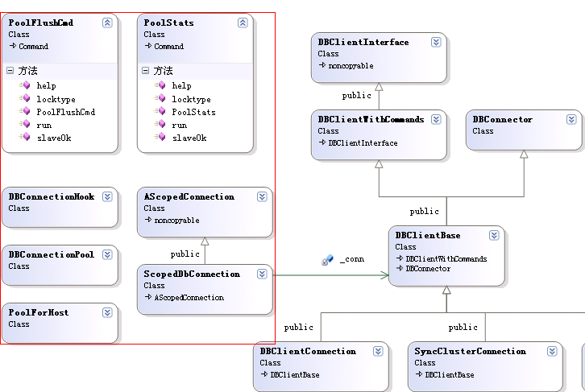
Task: Click the PoolFlushCmd constructor method icon
Action: pyautogui.click(x=25, y=111)
